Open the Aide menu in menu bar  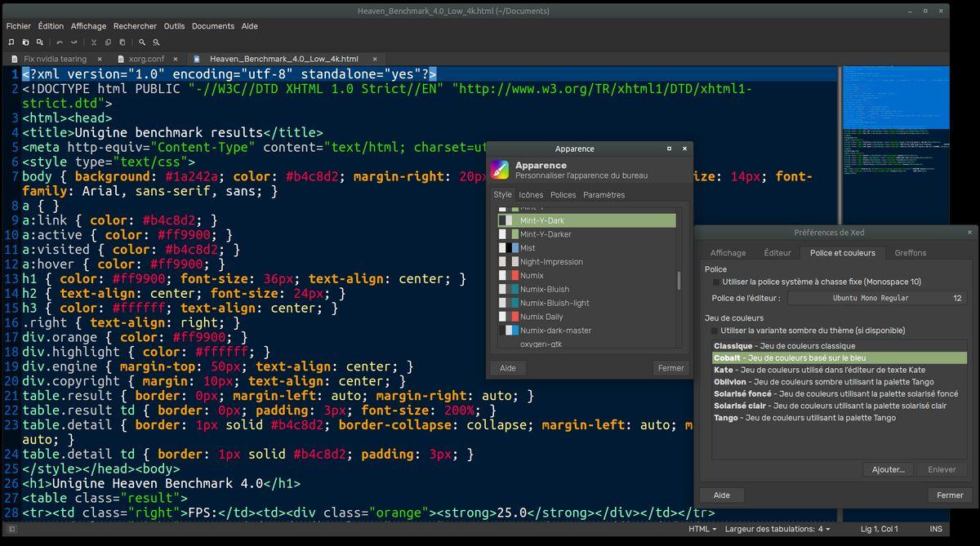pyautogui.click(x=250, y=26)
